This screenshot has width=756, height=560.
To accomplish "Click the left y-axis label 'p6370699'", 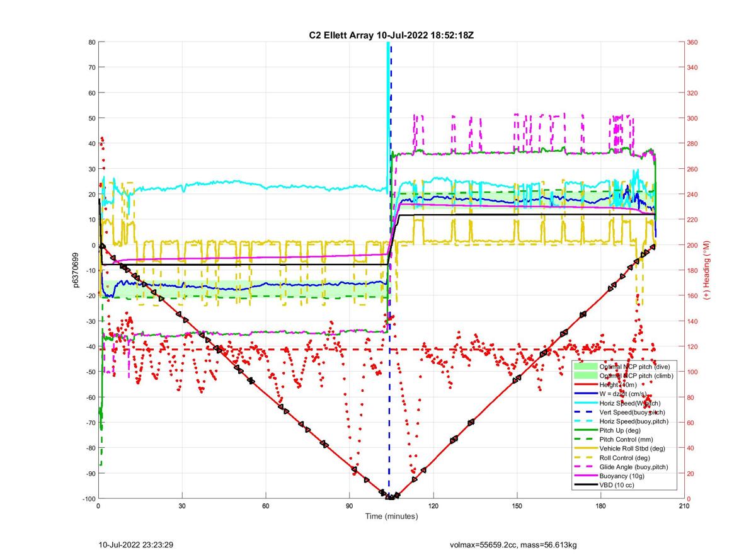I will (75, 270).
